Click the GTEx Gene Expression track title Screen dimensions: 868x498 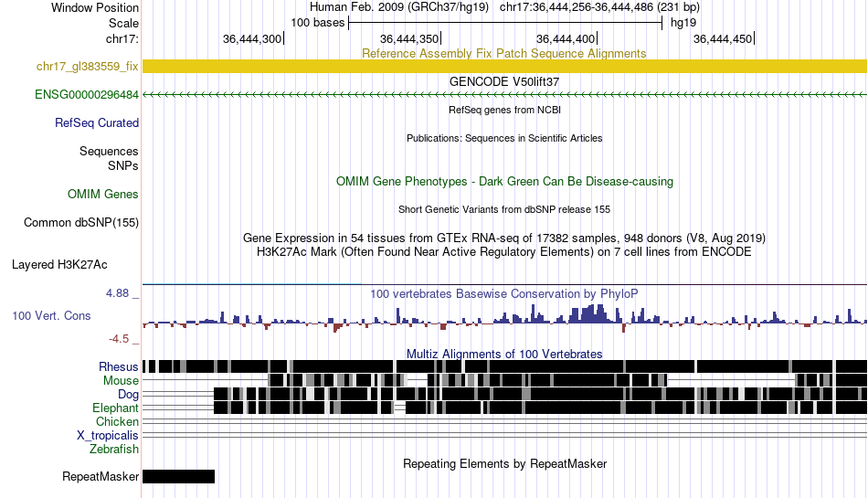pos(504,238)
